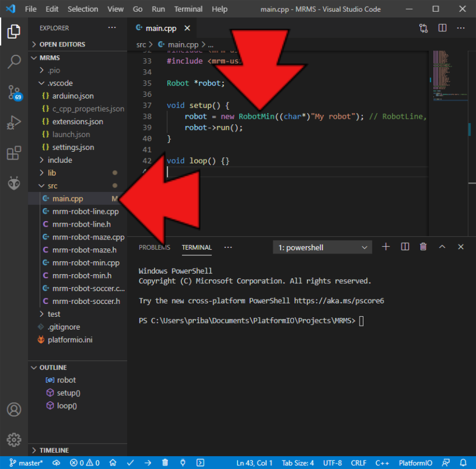
Task: Split the terminal panel
Action: (405, 247)
